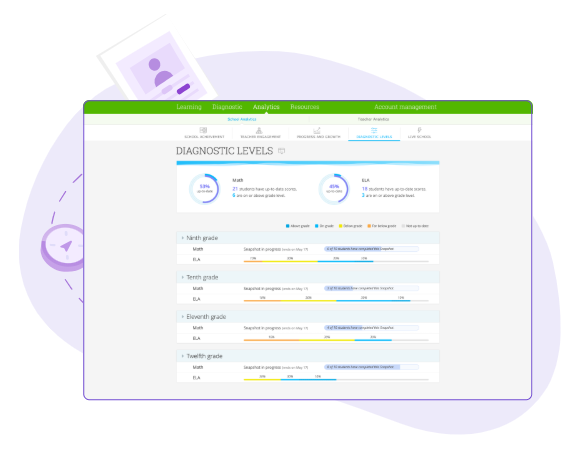Go to the Learning menu

tap(189, 107)
